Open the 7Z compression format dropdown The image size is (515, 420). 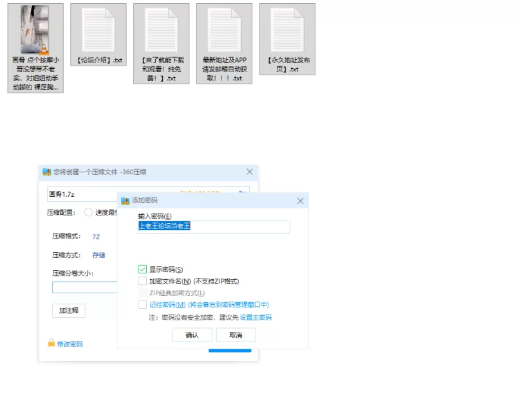point(96,237)
